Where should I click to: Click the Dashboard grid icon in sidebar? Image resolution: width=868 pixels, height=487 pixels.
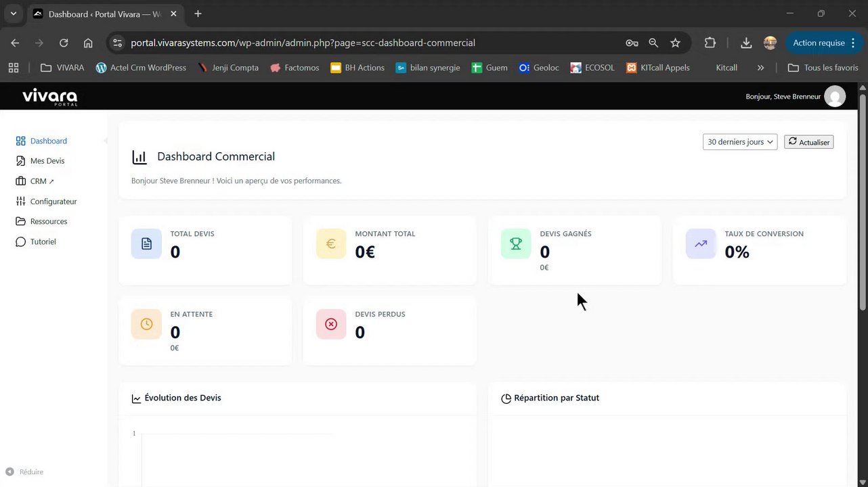point(20,141)
